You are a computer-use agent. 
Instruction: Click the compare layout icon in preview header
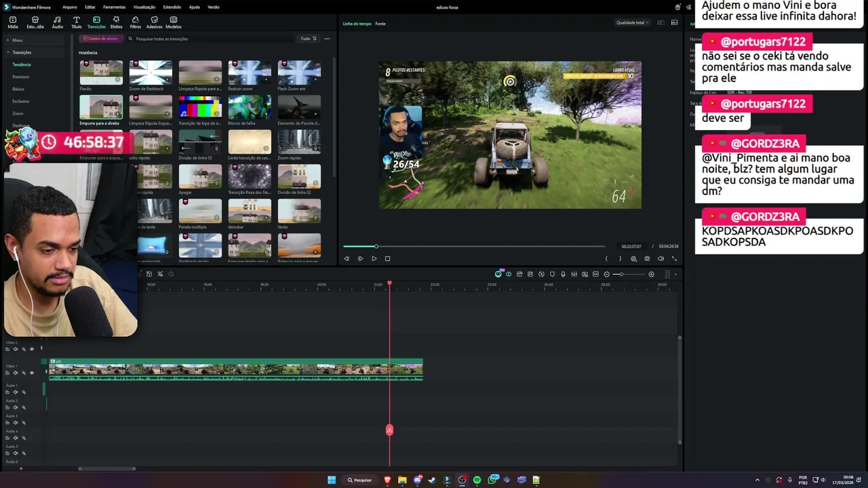pos(660,22)
